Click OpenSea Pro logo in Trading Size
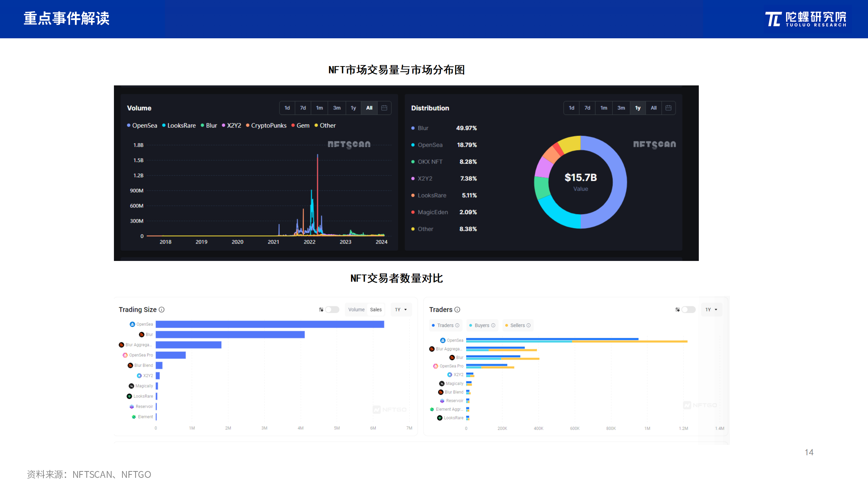Screen dimensions: 868x488 coord(125,355)
